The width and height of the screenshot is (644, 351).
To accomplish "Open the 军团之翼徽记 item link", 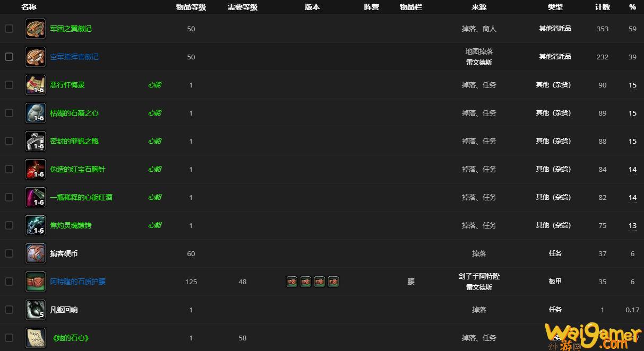I will 71,29.
